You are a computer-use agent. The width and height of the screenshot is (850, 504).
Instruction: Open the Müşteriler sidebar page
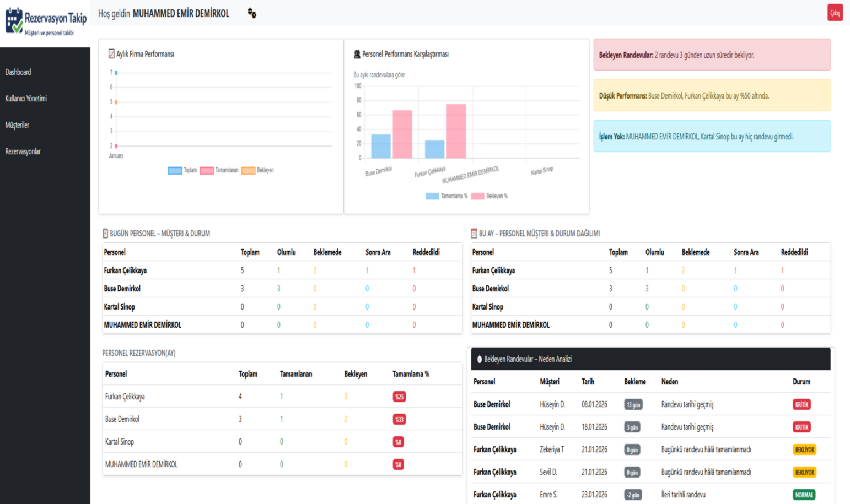click(17, 125)
